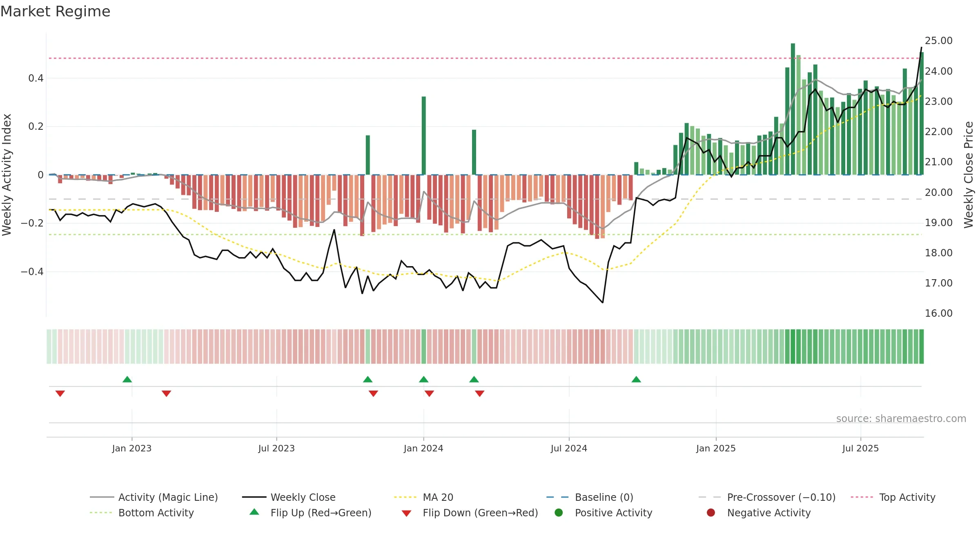The height and width of the screenshot is (551, 980).
Task: Click the −0.4 tick on activity axis
Action: 32,271
